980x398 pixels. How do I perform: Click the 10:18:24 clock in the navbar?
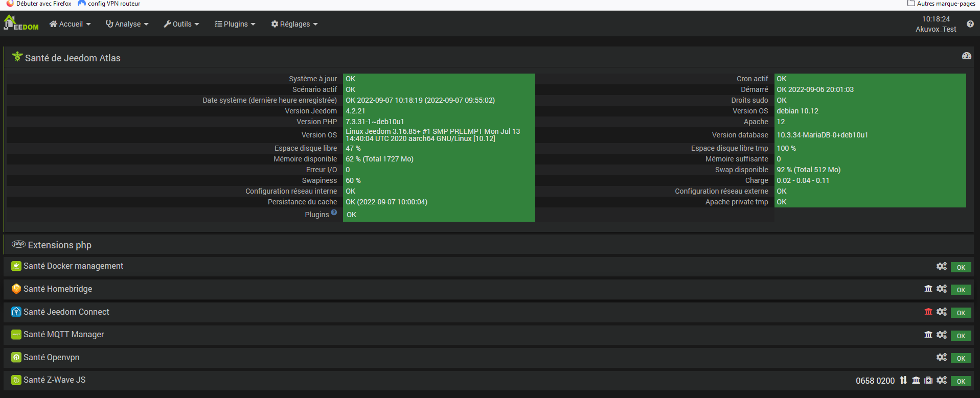[936, 19]
